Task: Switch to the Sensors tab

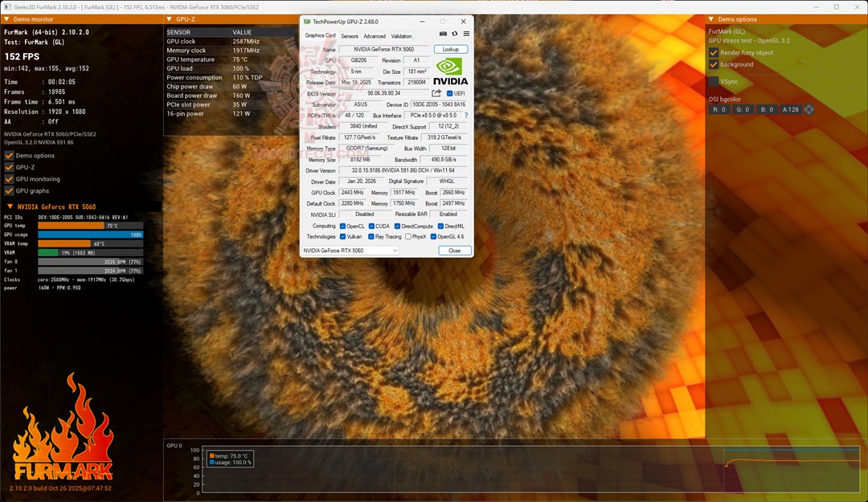Action: [350, 36]
